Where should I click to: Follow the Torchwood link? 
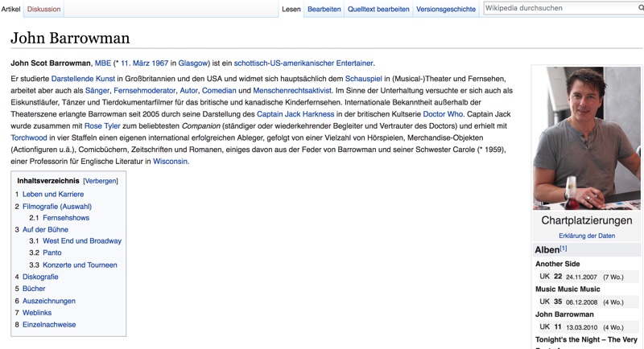click(x=29, y=138)
